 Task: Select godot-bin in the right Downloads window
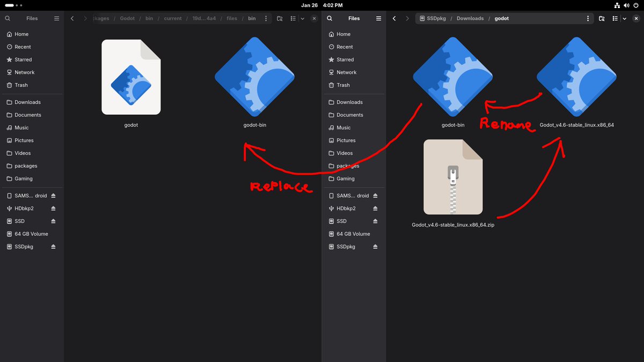click(453, 83)
